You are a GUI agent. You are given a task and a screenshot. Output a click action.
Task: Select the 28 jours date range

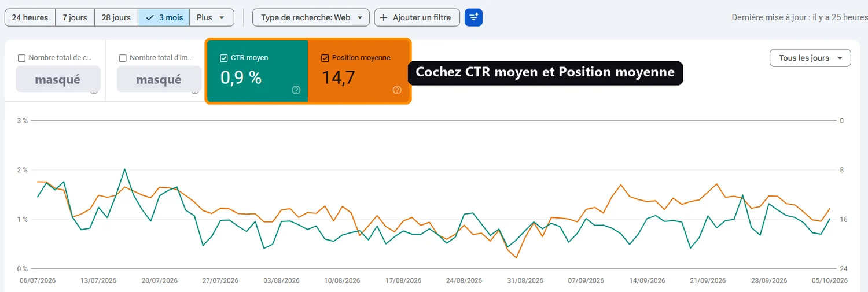point(116,17)
